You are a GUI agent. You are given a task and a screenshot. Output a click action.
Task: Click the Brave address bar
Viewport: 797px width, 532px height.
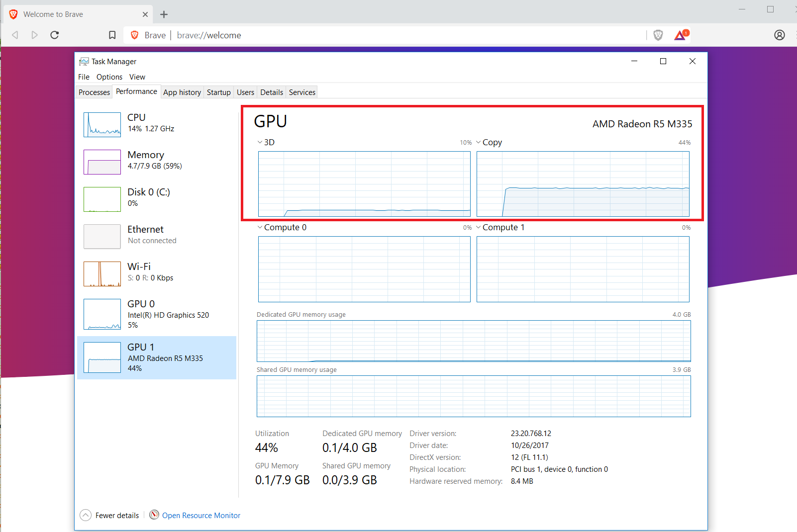click(386, 35)
